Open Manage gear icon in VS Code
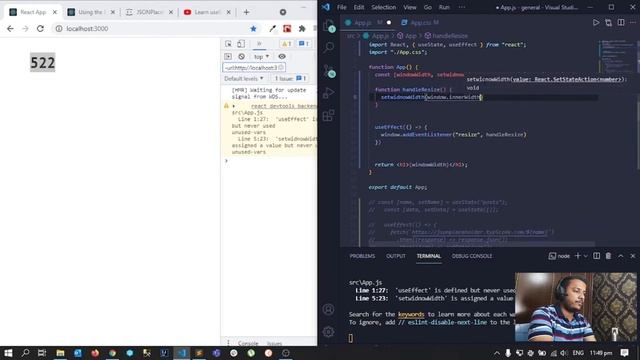 pyautogui.click(x=329, y=332)
